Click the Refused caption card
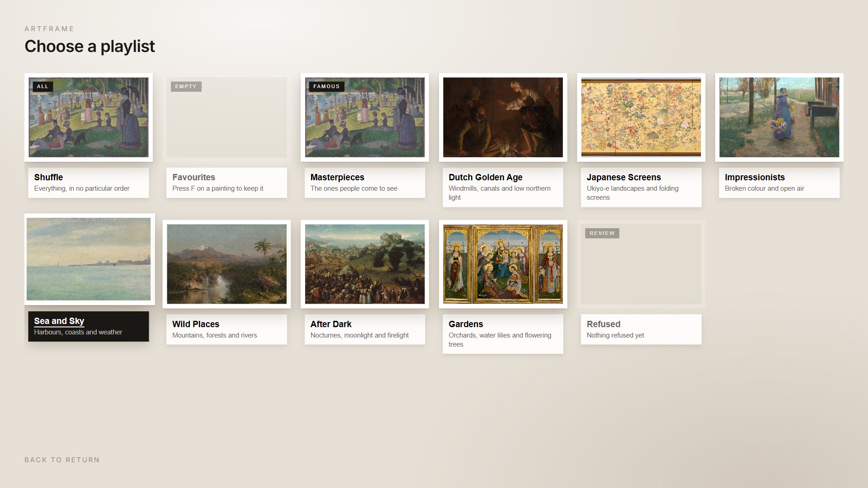868x488 pixels. (641, 329)
